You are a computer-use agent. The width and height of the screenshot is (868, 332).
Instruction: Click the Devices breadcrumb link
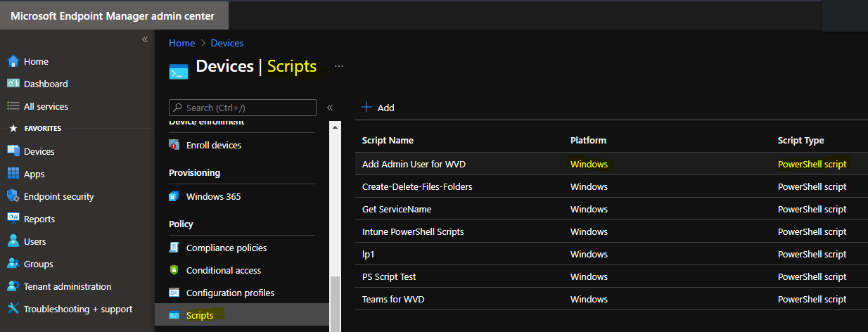227,43
